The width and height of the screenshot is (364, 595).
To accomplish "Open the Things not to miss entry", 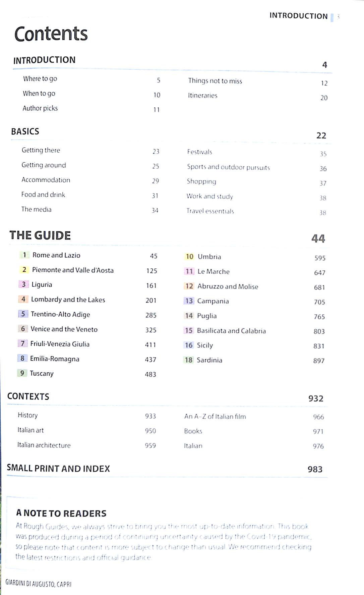I will click(x=215, y=81).
